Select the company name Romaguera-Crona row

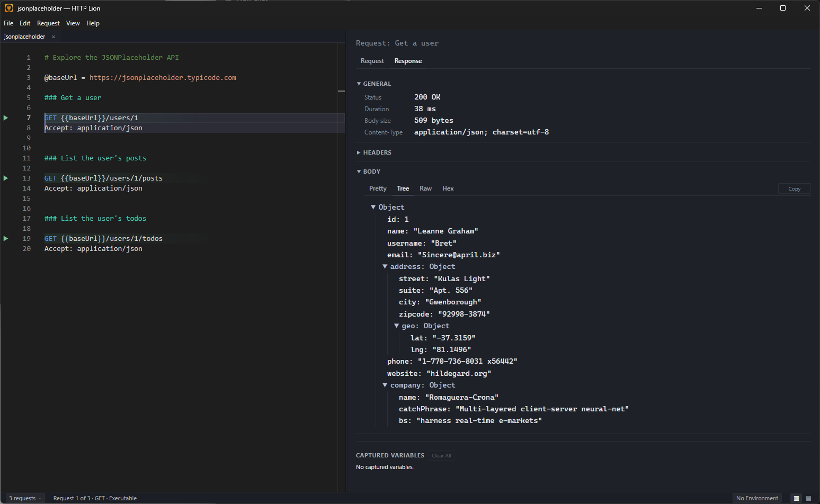(x=449, y=397)
